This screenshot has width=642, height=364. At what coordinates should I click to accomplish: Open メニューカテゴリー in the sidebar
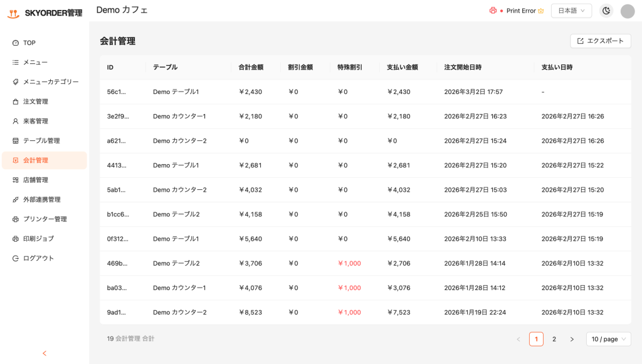pos(45,82)
